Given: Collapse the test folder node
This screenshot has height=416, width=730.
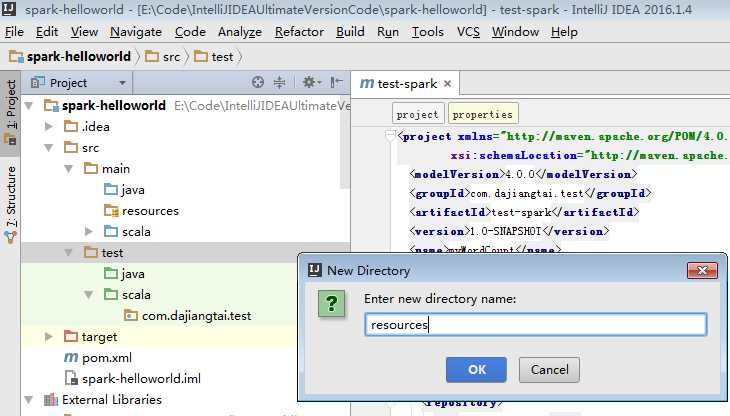Looking at the screenshot, I should [68, 253].
